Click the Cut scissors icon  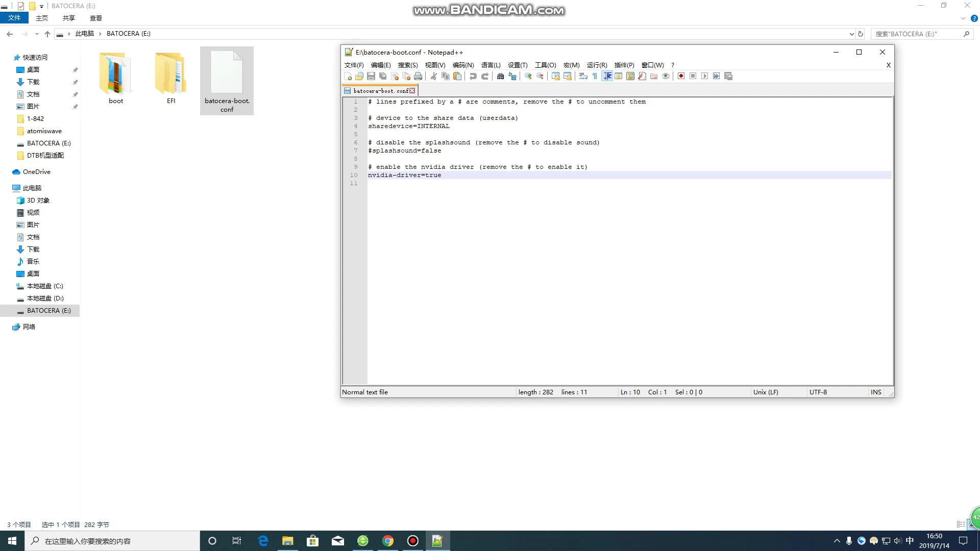coord(434,76)
